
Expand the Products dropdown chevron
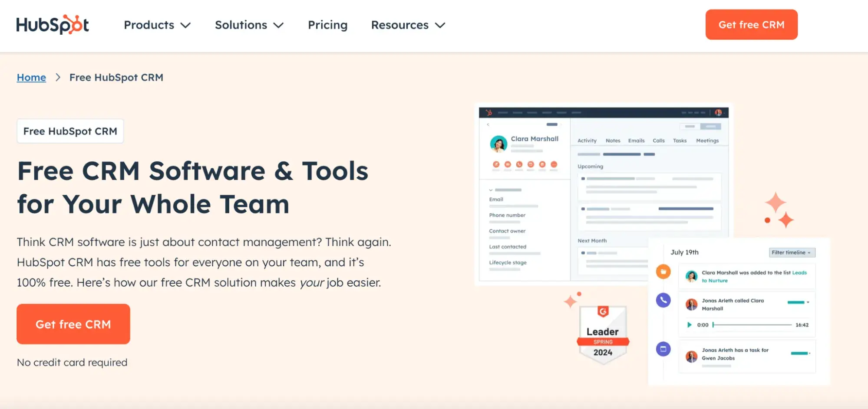coord(185,26)
